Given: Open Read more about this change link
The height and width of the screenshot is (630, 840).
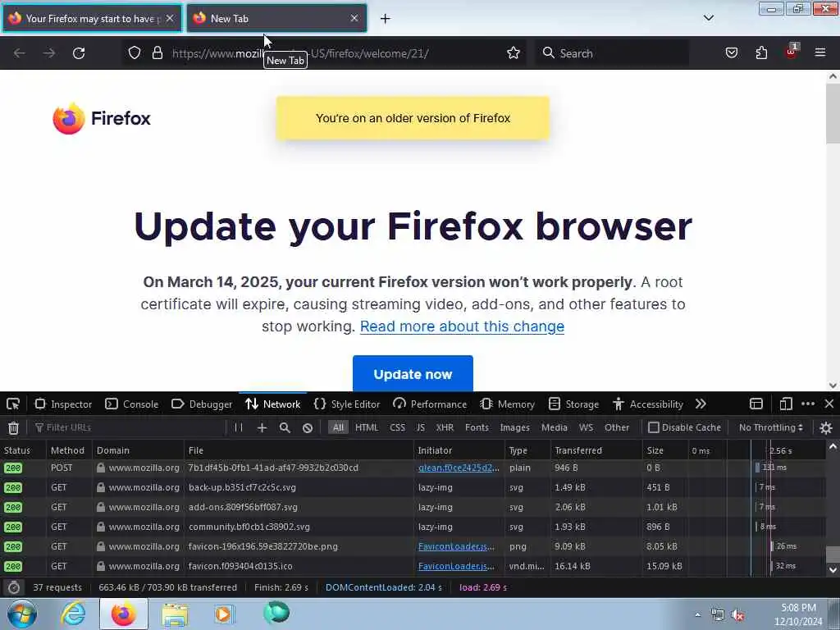Looking at the screenshot, I should click(462, 326).
